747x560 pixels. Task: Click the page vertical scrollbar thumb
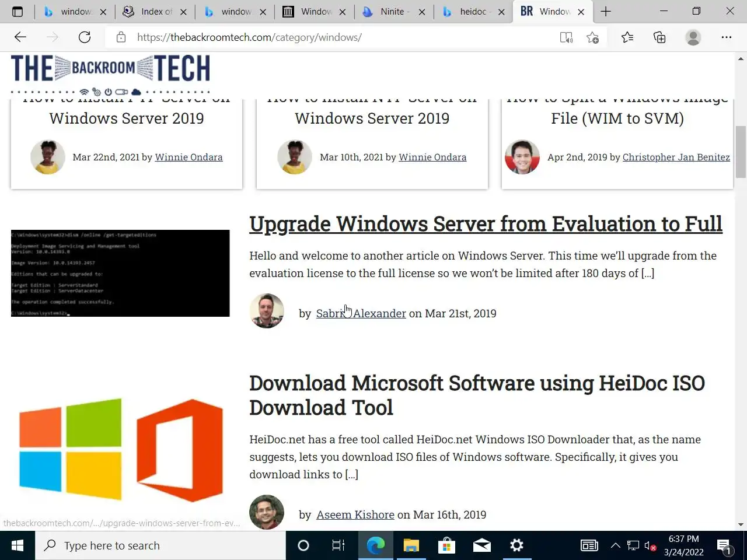(741, 152)
